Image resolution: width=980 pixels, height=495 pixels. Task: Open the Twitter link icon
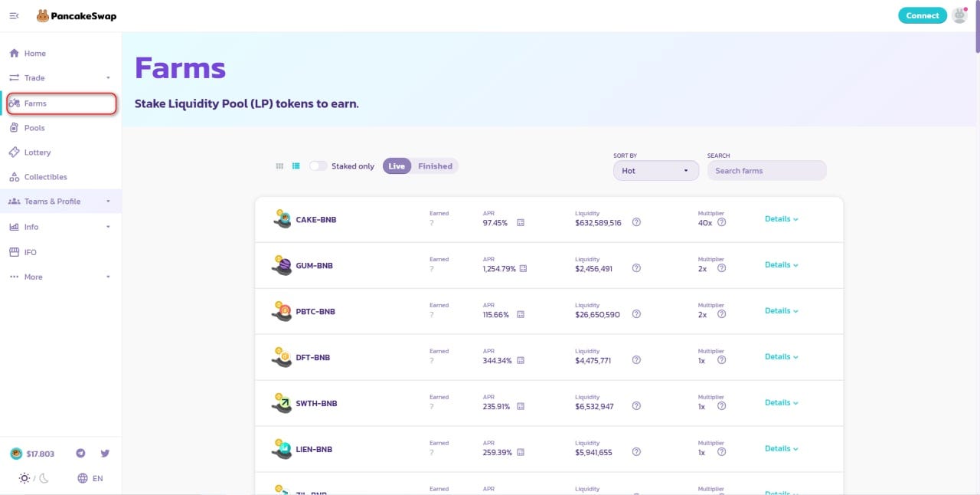[105, 454]
